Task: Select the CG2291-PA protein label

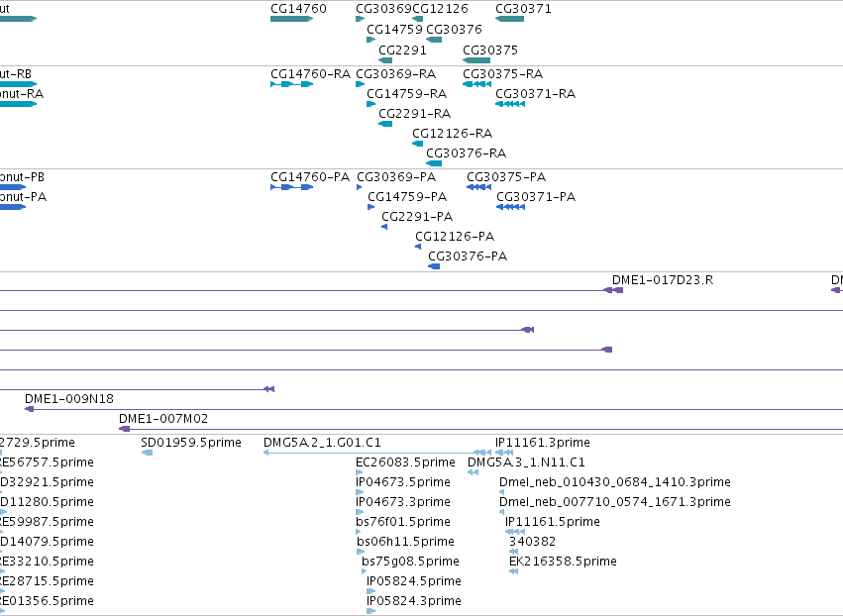Action: pyautogui.click(x=417, y=217)
